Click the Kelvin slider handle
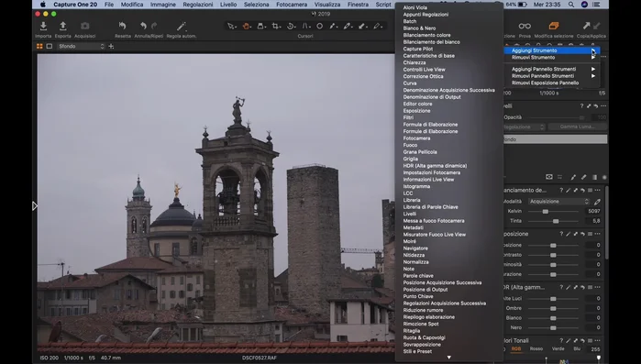The width and height of the screenshot is (641, 364). coord(545,211)
